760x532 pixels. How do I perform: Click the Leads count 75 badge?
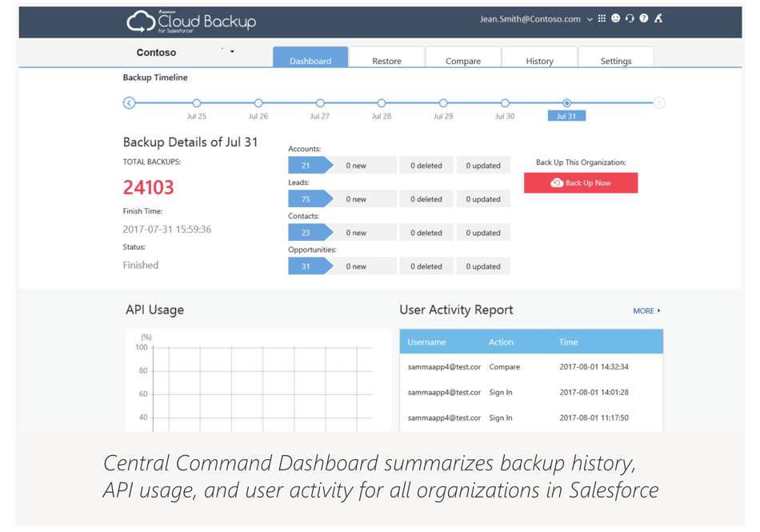pyautogui.click(x=310, y=198)
